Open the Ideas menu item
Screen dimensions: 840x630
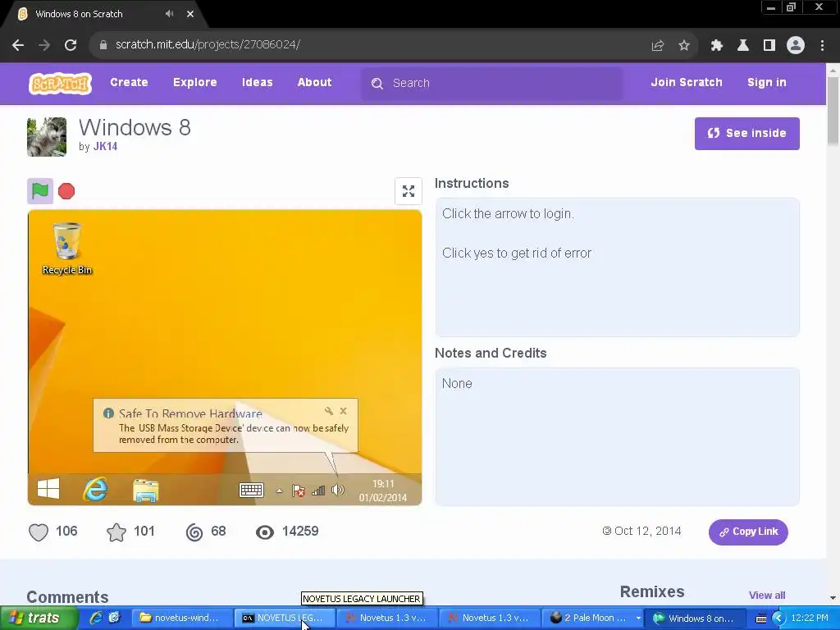[x=257, y=83]
